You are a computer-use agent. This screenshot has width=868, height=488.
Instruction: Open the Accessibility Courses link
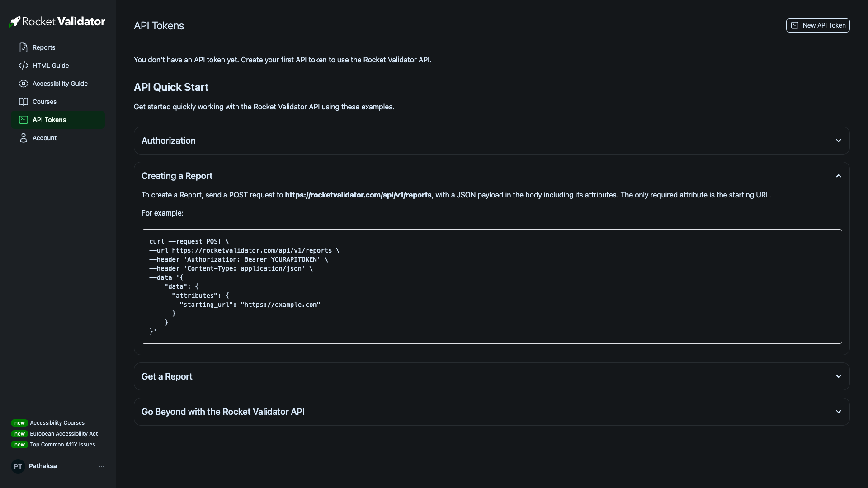pos(57,422)
